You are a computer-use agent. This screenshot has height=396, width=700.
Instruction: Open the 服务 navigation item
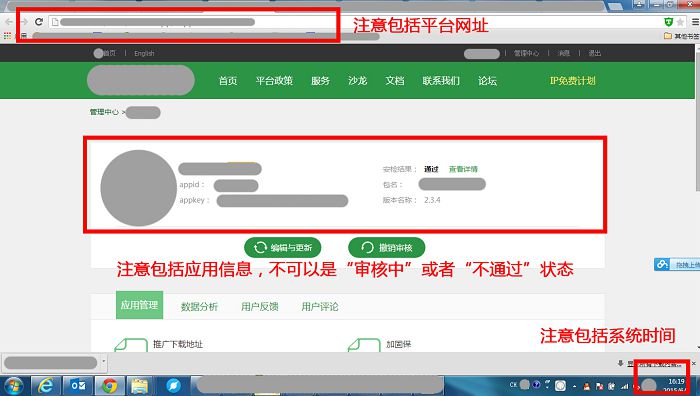pos(320,81)
